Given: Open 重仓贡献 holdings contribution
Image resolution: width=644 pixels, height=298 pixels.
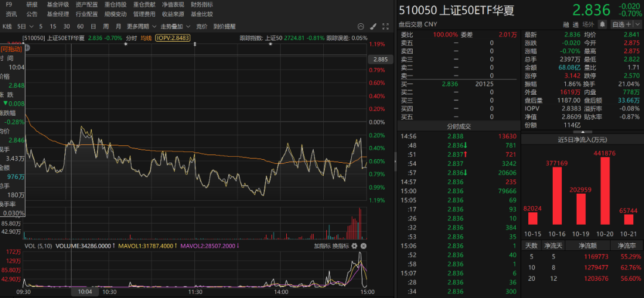Looking at the screenshot, I should pos(144,5).
